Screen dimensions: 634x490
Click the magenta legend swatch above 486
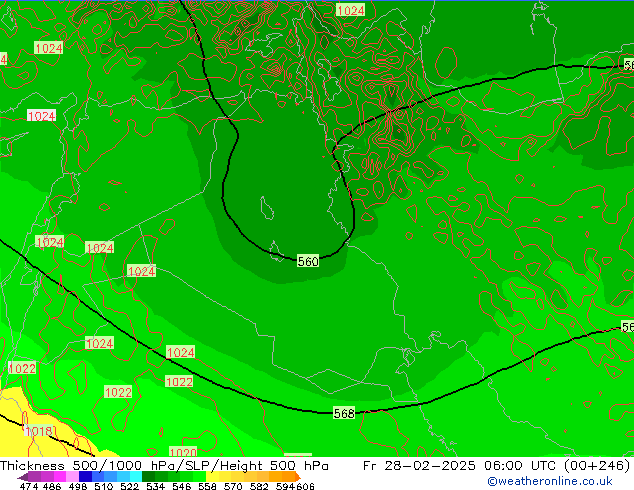60,476
